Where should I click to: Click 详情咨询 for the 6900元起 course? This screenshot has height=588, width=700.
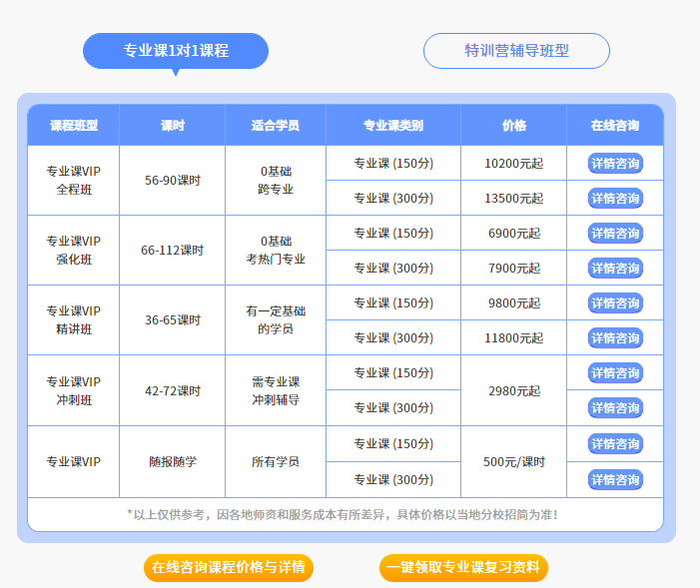tap(615, 233)
